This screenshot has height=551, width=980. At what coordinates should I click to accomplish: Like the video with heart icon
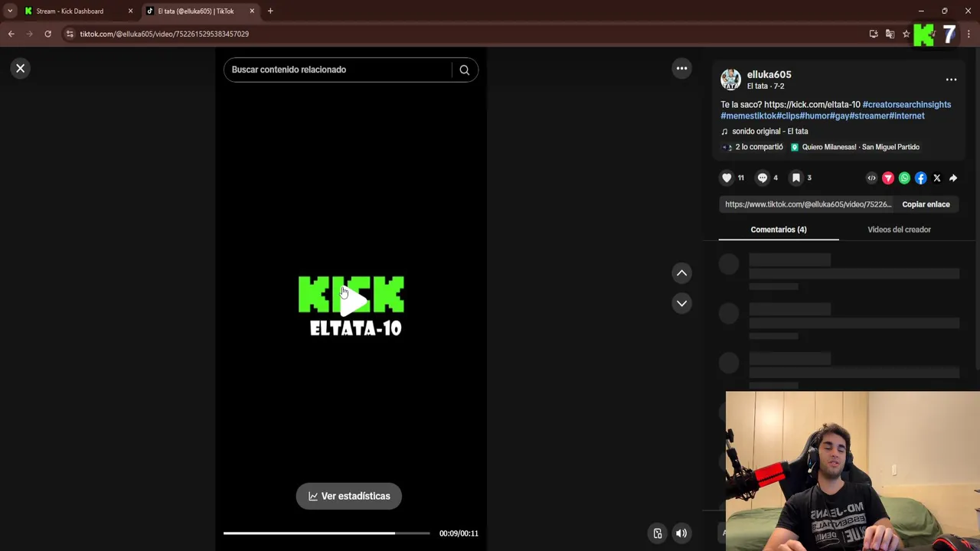[x=727, y=178]
